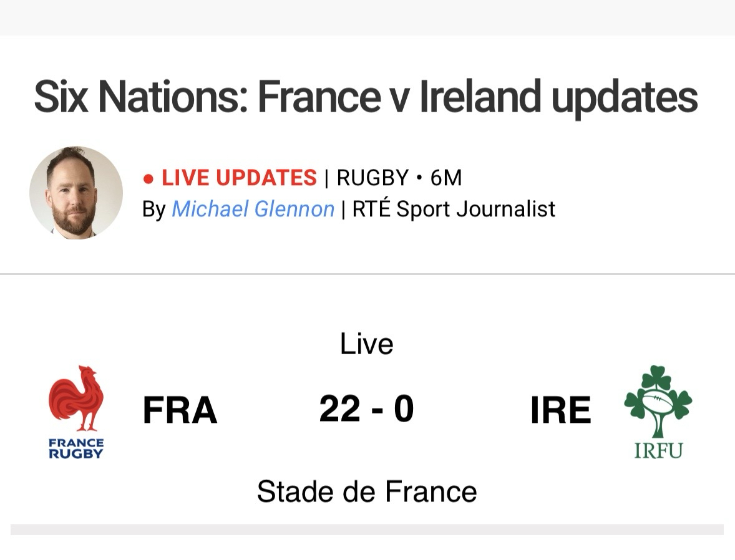This screenshot has height=560, width=735.
Task: Click the FRA team abbreviation
Action: (x=180, y=411)
